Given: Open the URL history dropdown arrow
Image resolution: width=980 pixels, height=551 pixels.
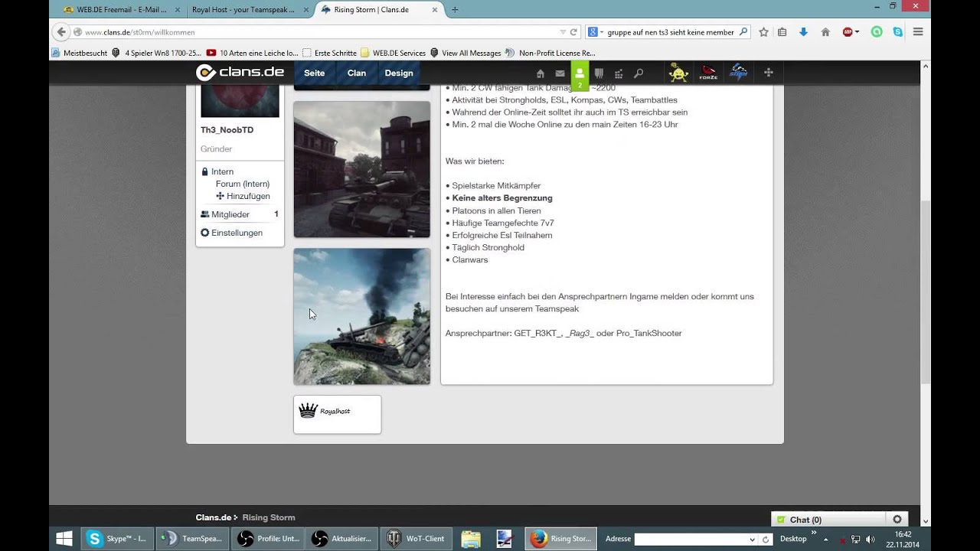Looking at the screenshot, I should point(563,32).
